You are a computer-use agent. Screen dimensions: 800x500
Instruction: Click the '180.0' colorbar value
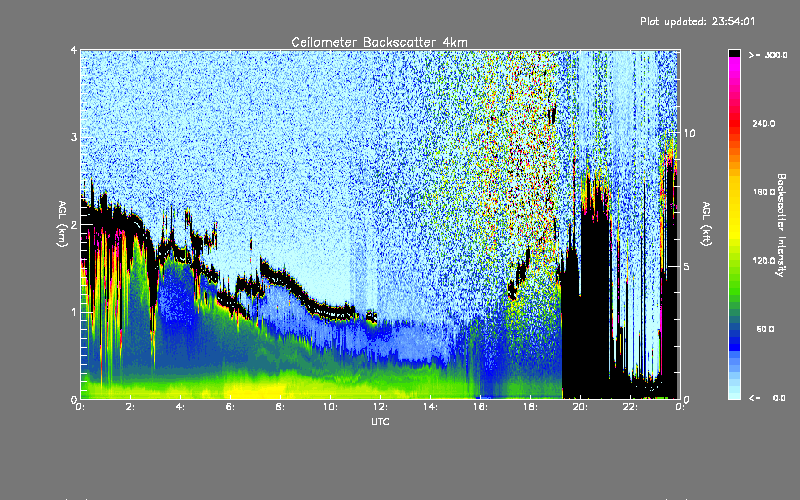click(x=764, y=192)
